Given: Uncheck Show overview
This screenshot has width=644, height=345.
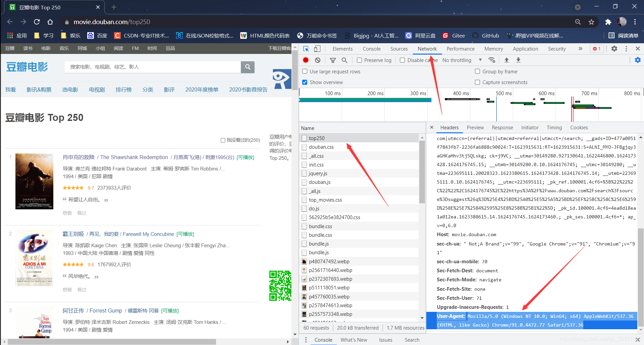Looking at the screenshot, I should pyautogui.click(x=305, y=82).
